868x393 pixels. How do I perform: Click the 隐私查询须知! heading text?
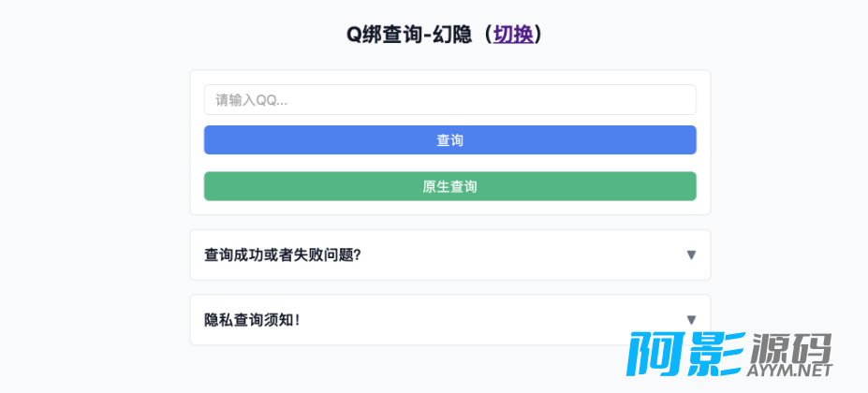pyautogui.click(x=252, y=320)
